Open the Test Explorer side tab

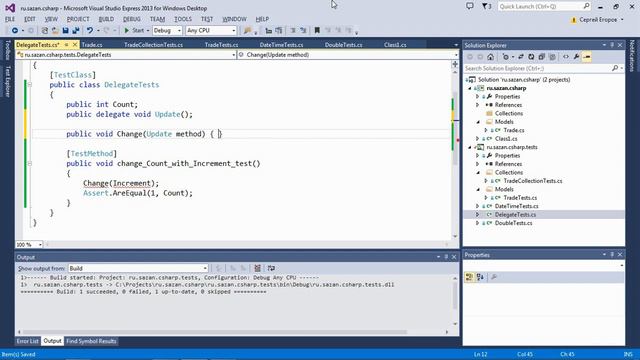tap(7, 81)
